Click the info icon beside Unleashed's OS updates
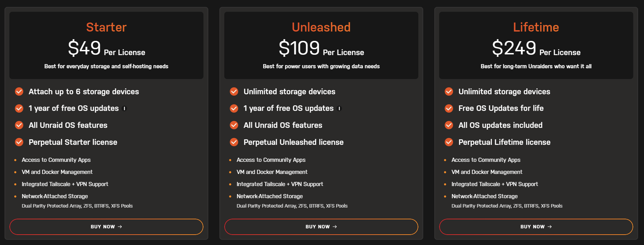This screenshot has width=644, height=245. click(x=340, y=108)
